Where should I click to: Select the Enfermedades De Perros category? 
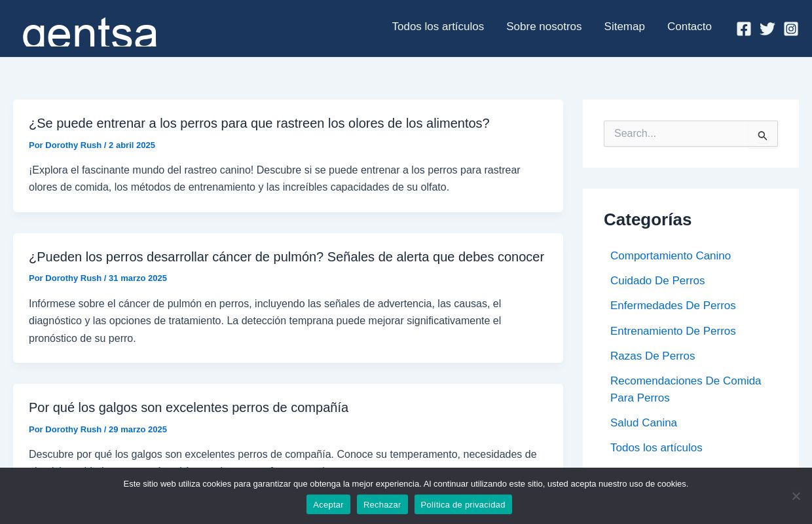point(673,306)
